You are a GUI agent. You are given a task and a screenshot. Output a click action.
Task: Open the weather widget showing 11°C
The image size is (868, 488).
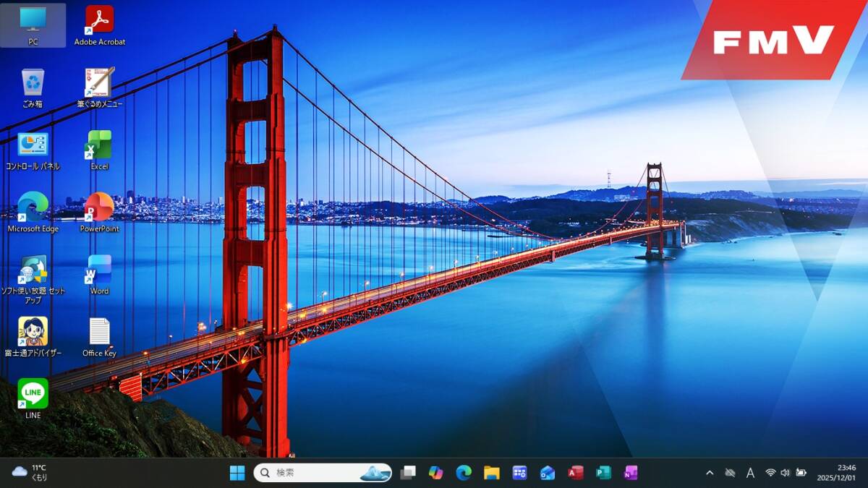pos(30,473)
